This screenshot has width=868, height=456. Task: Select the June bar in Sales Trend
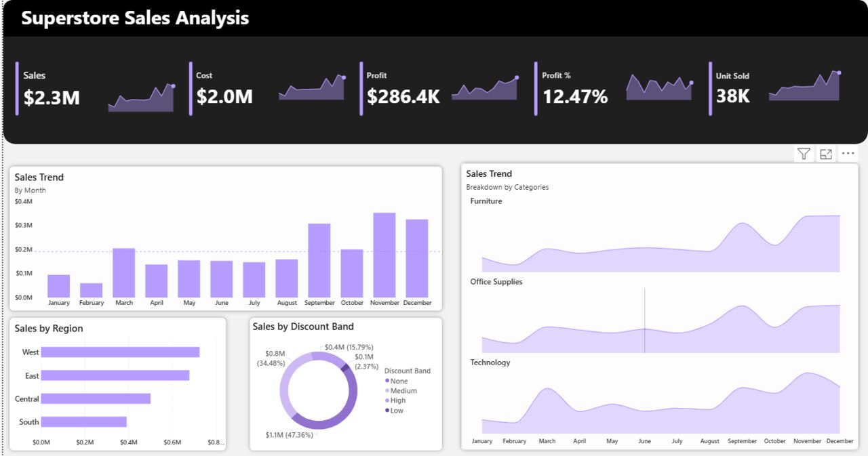222,279
